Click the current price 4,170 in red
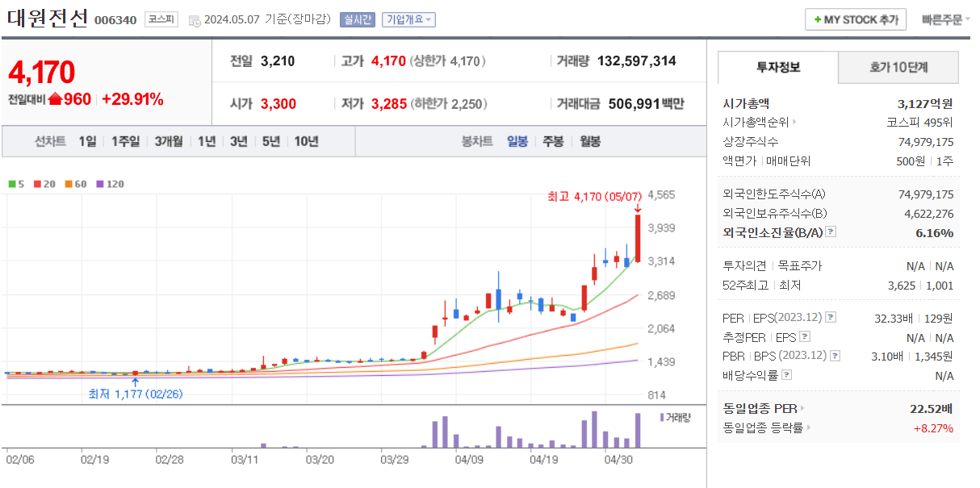This screenshot has height=488, width=980. click(41, 73)
